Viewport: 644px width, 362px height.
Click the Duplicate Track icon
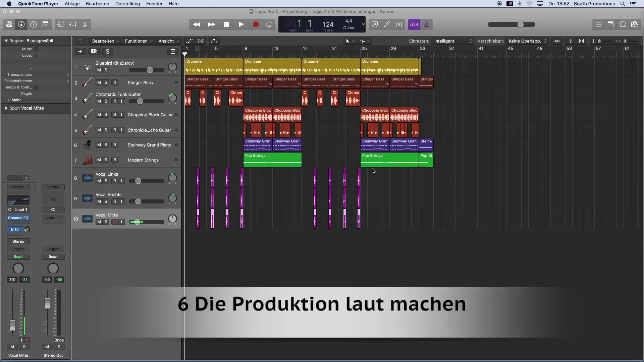point(94,52)
